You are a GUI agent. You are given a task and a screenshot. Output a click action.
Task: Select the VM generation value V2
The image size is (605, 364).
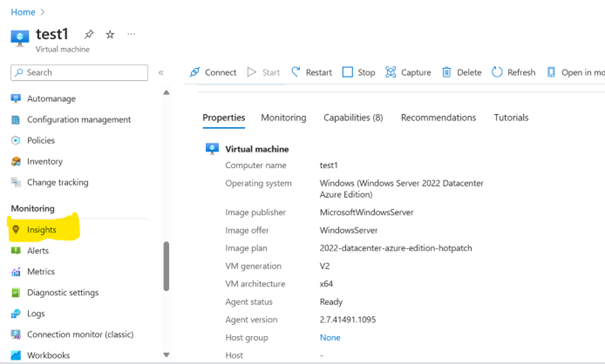click(324, 266)
